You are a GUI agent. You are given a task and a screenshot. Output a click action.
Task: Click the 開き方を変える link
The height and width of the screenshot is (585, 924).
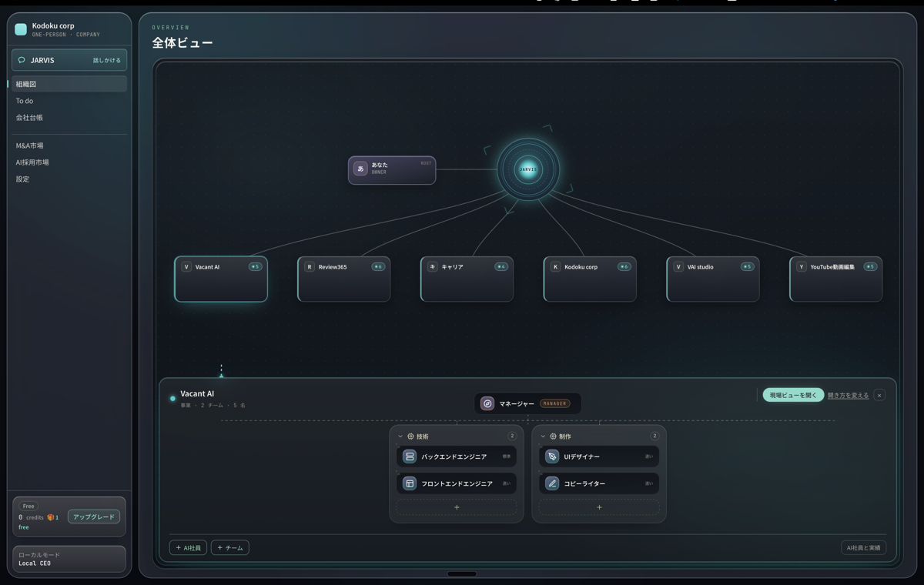[x=848, y=396]
